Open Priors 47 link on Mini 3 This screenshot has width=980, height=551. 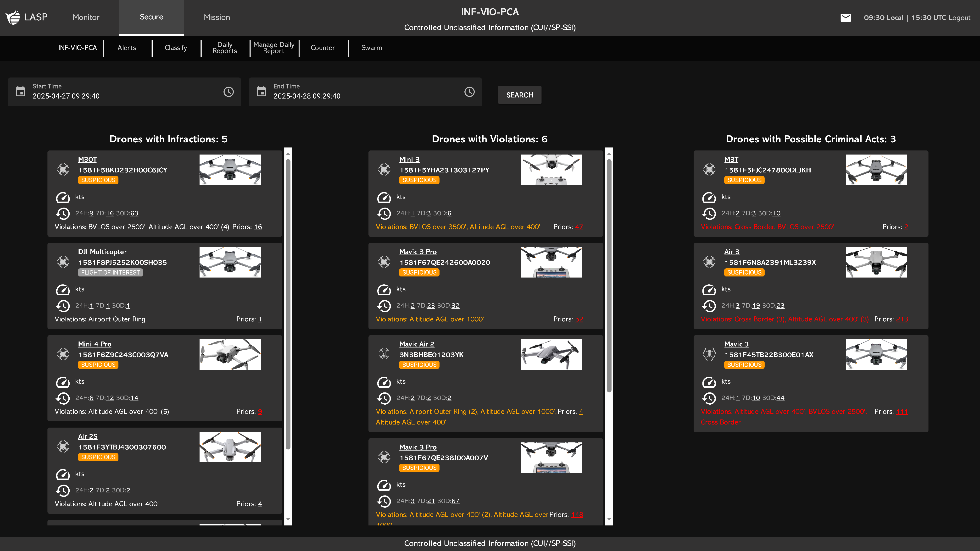[579, 227]
